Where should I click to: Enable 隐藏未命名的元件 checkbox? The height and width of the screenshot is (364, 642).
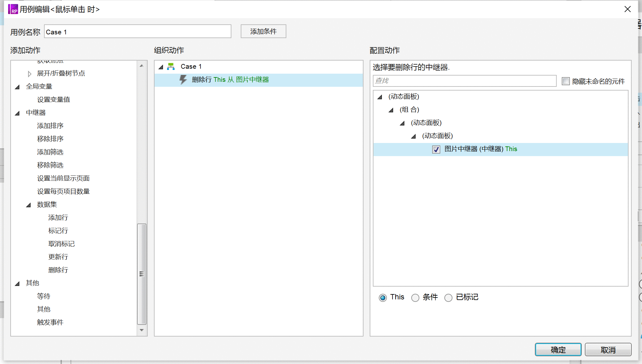pos(566,81)
